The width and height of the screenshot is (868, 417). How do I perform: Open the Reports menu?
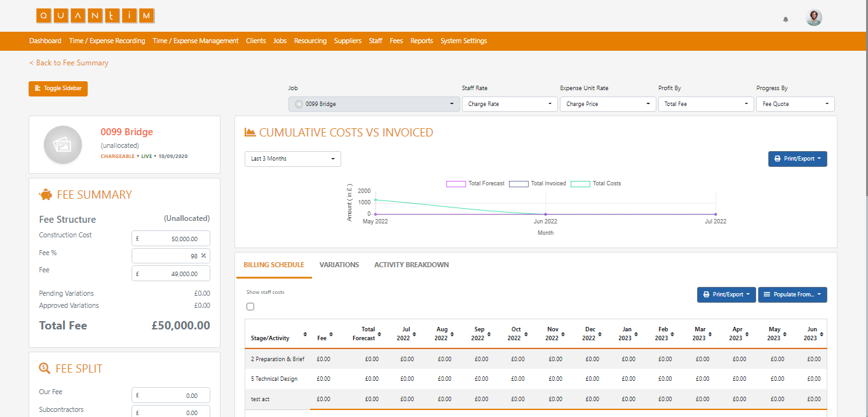pyautogui.click(x=421, y=41)
